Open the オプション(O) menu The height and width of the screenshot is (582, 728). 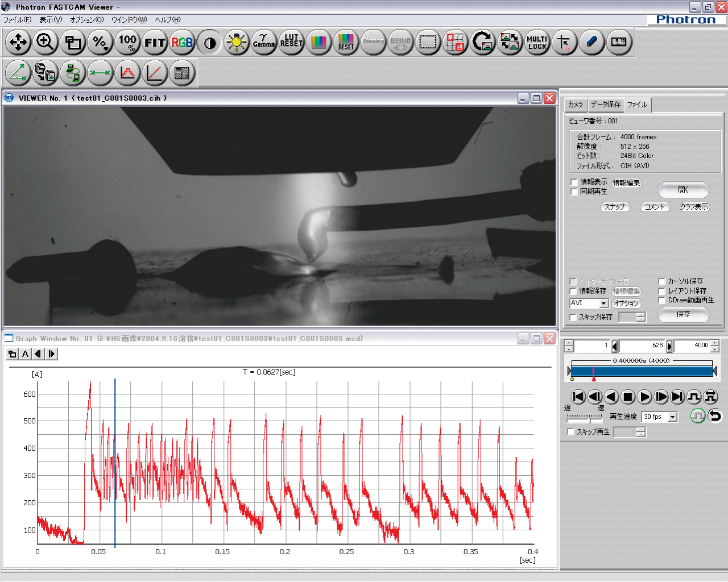click(86, 20)
